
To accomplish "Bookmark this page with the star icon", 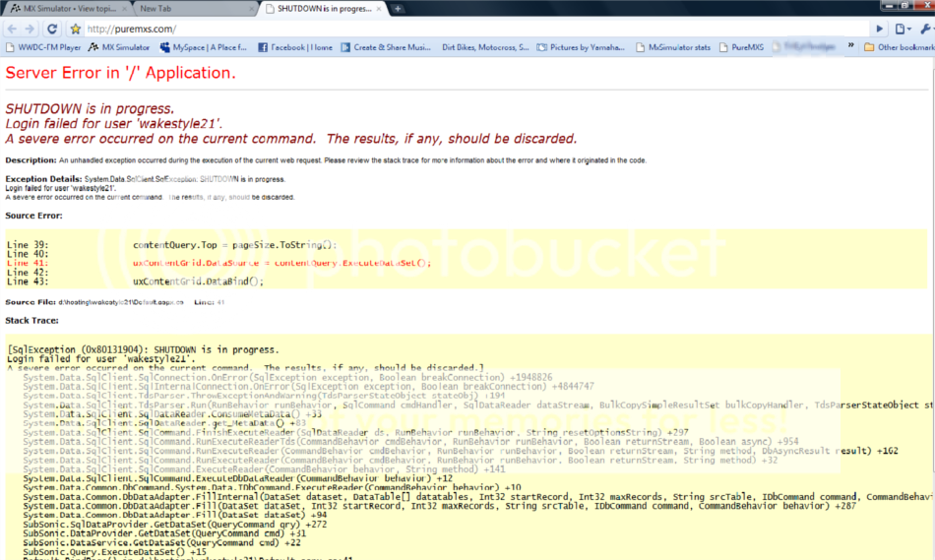I will (x=75, y=29).
